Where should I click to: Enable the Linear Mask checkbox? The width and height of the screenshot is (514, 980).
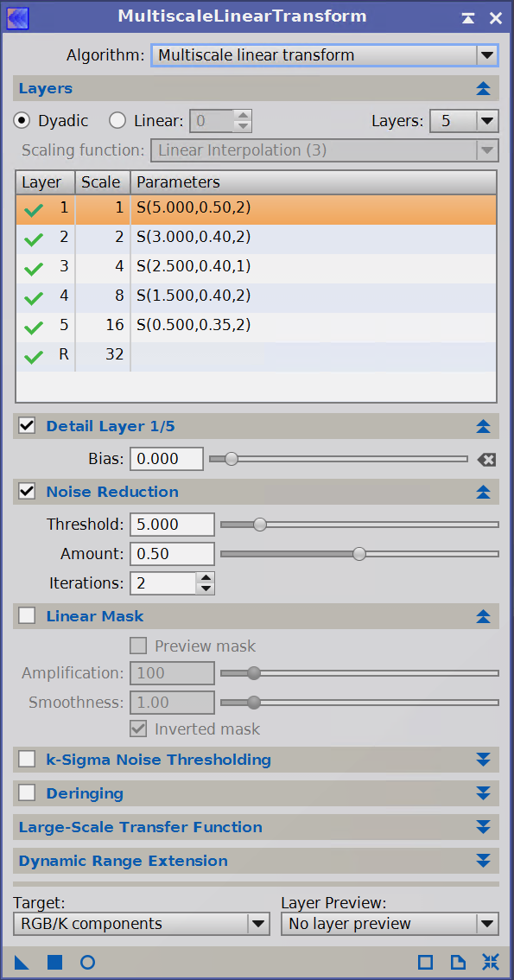coord(27,615)
